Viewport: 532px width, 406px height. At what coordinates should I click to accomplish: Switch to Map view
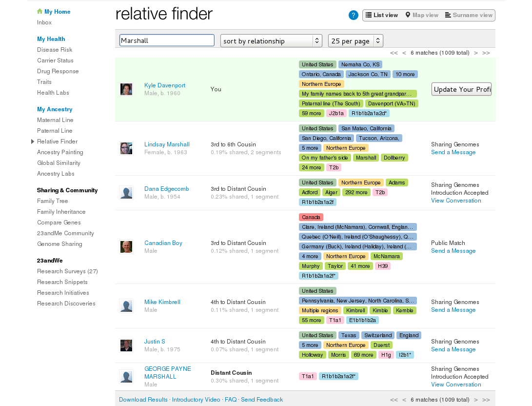422,15
